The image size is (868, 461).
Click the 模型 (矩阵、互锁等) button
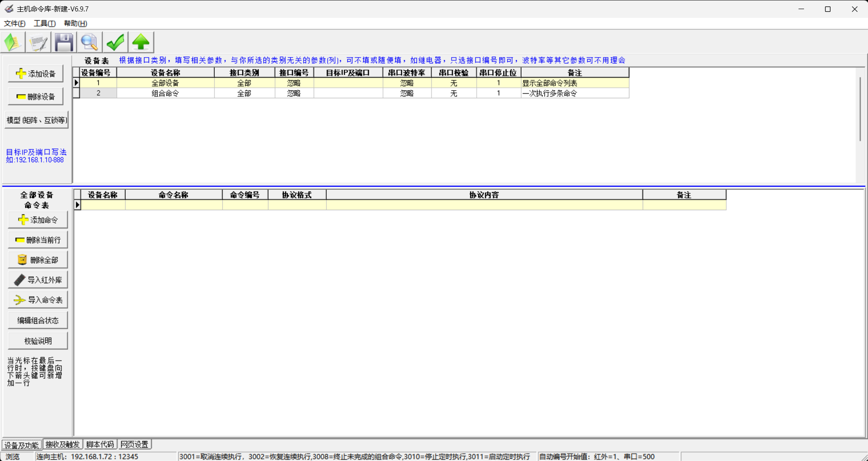coord(37,120)
